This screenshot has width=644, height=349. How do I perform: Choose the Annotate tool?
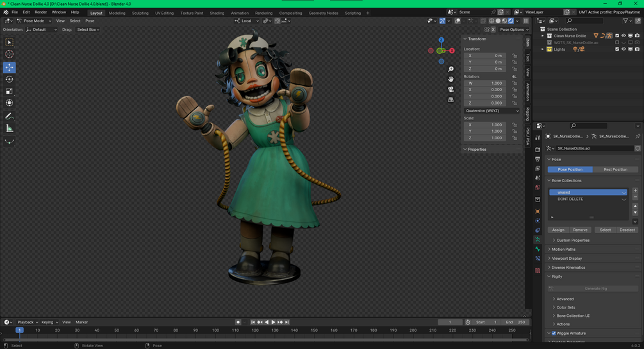(9, 116)
